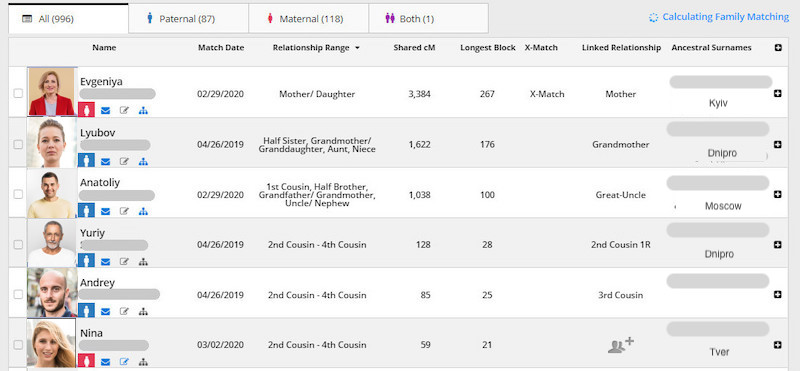Image resolution: width=800 pixels, height=371 pixels.
Task: Sort by the Relationship Range dropdown arrow
Action: point(357,48)
